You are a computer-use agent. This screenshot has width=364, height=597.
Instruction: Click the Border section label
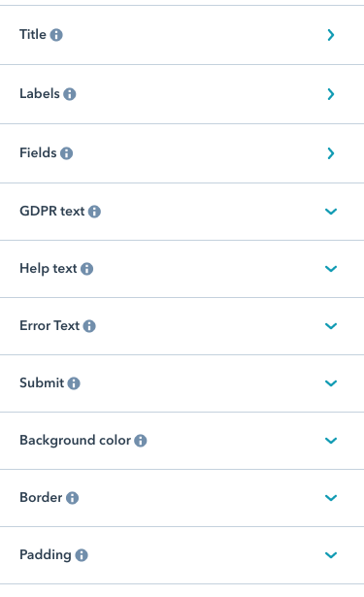(x=41, y=497)
